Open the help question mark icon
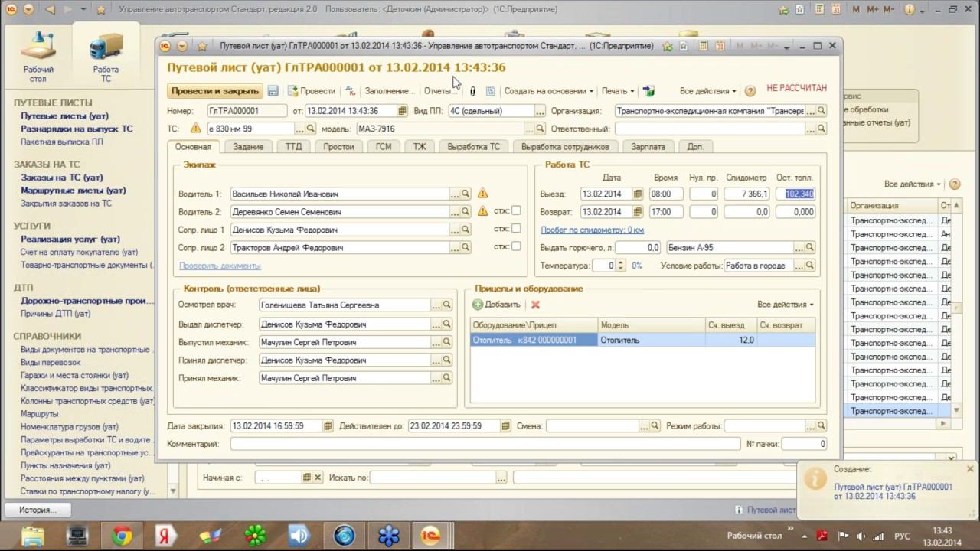 click(x=750, y=91)
